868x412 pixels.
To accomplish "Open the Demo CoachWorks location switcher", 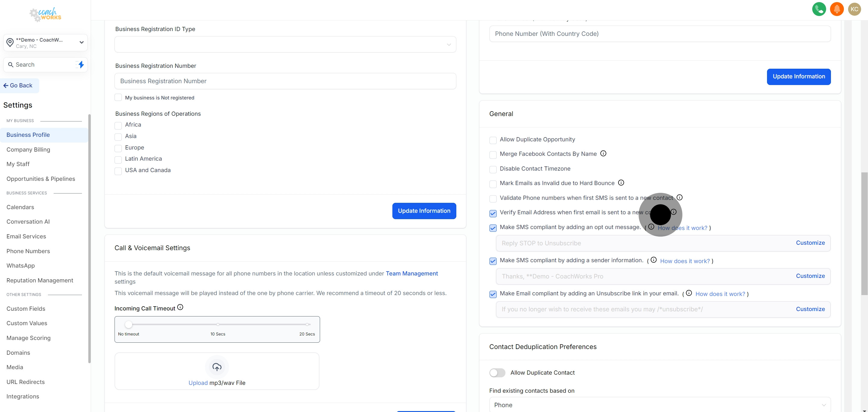I will click(46, 43).
